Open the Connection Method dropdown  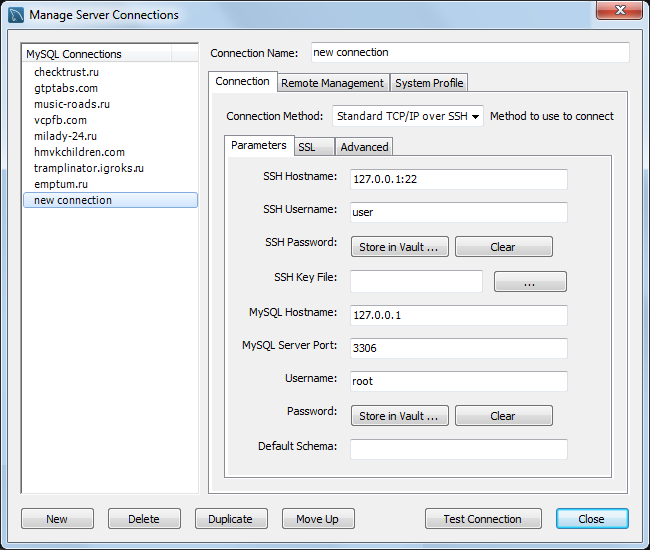point(407,116)
